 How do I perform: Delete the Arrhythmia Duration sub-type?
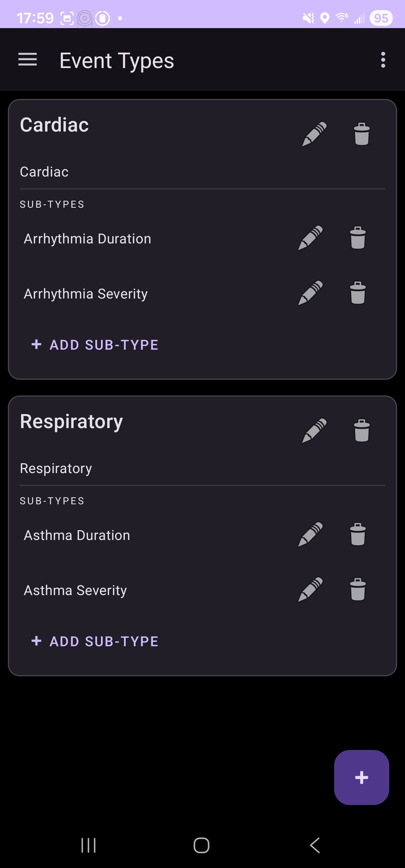click(x=357, y=238)
